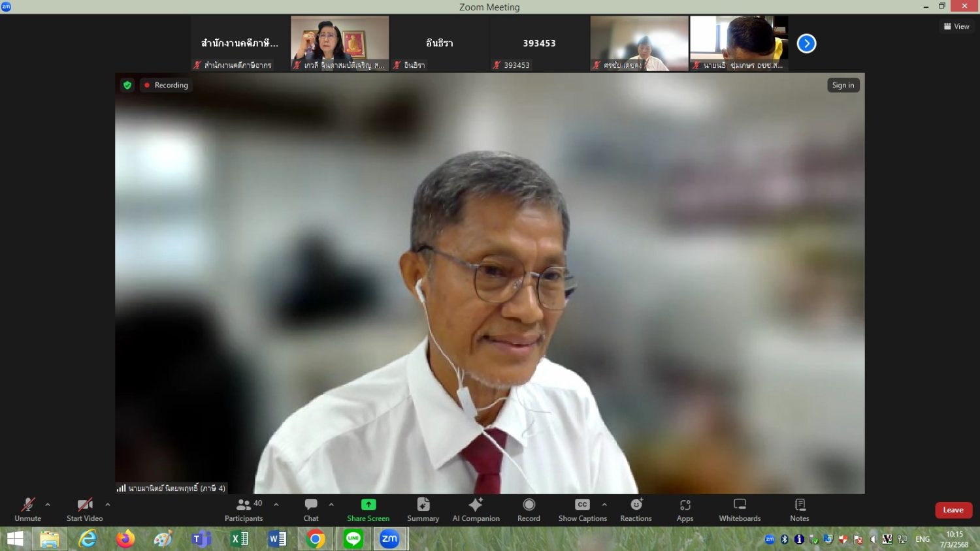Expand video options arrow beside Start Video

tap(108, 505)
